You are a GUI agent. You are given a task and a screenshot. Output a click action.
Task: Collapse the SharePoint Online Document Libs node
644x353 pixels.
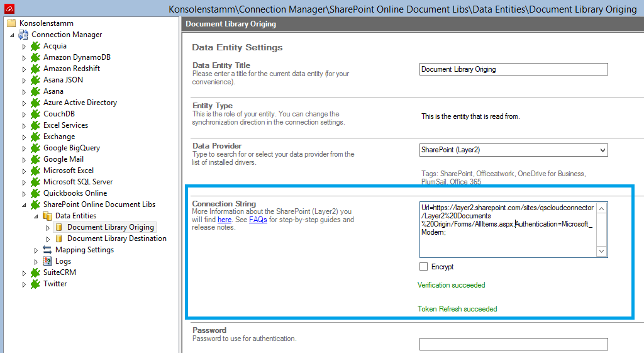point(25,205)
